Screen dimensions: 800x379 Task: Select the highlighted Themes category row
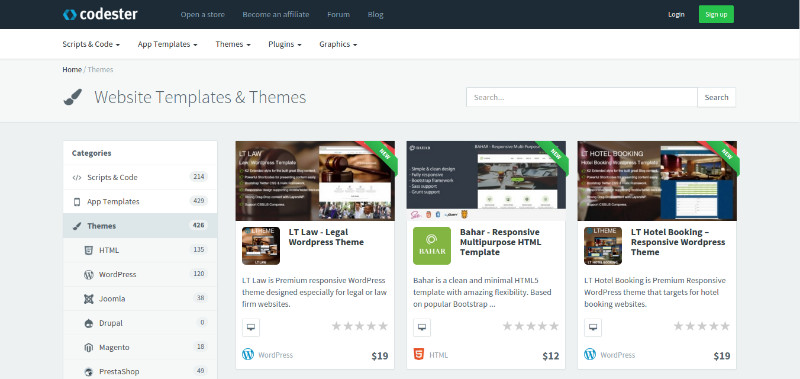(x=140, y=226)
